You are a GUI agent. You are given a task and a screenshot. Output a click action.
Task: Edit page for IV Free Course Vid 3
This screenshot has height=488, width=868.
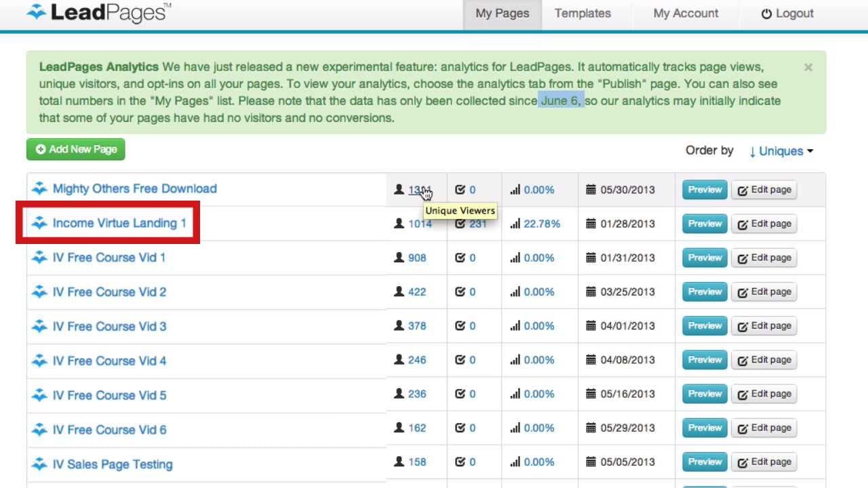(x=764, y=325)
